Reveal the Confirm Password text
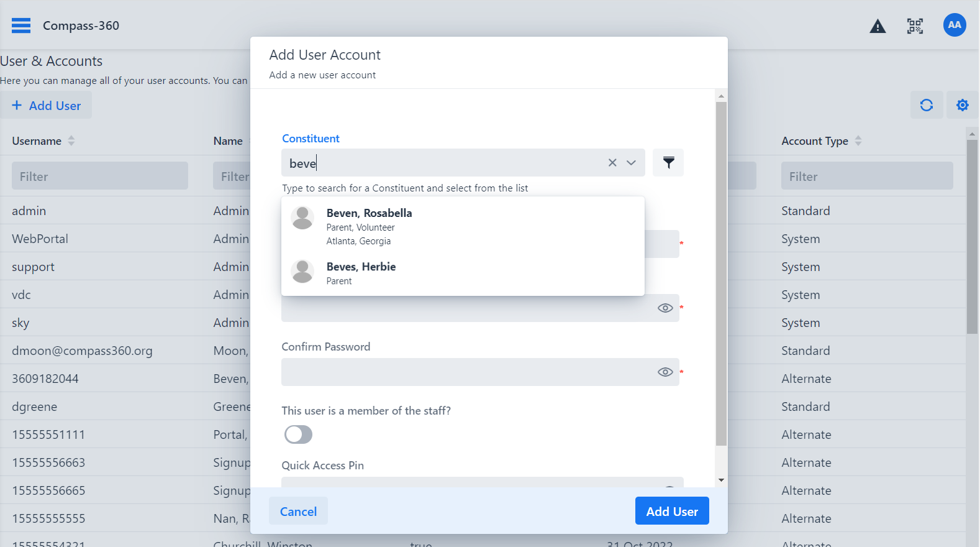This screenshot has width=980, height=547. (x=665, y=372)
